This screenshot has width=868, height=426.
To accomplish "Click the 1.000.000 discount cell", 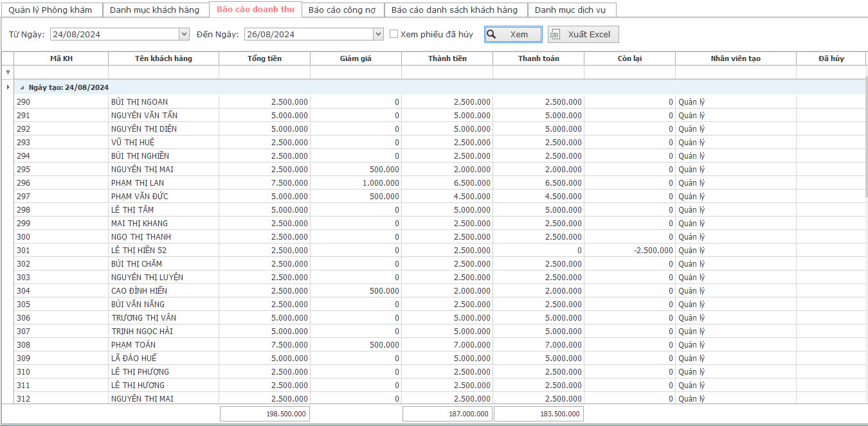I will pos(356,182).
